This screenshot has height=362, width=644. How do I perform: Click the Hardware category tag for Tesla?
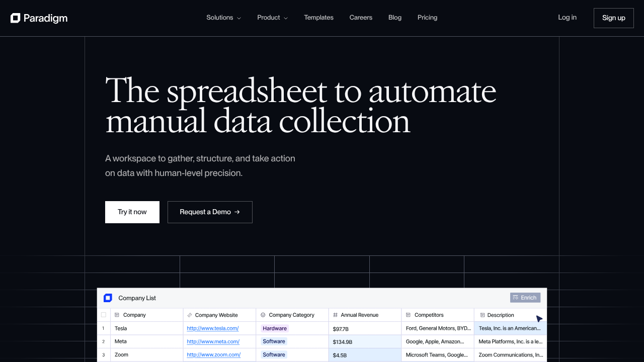point(275,328)
